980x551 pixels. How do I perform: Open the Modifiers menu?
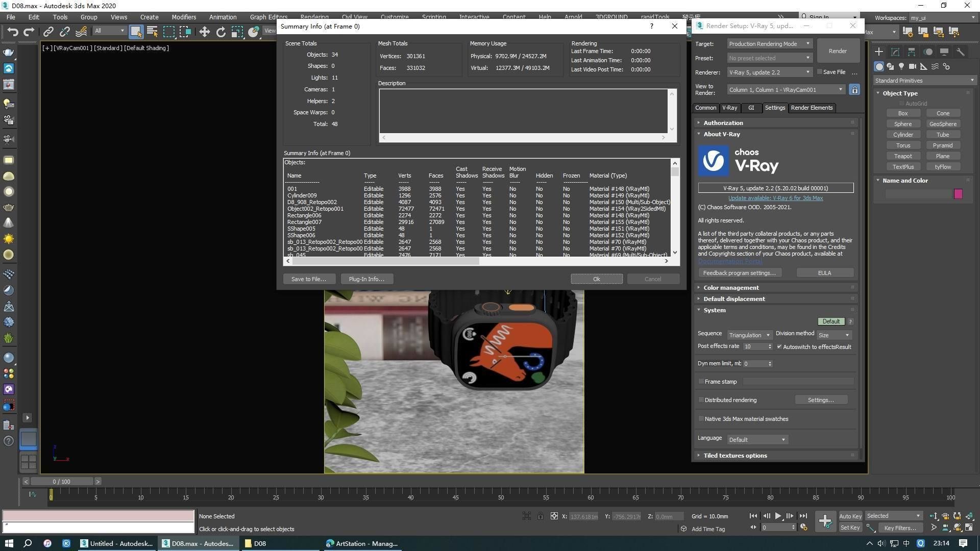183,17
